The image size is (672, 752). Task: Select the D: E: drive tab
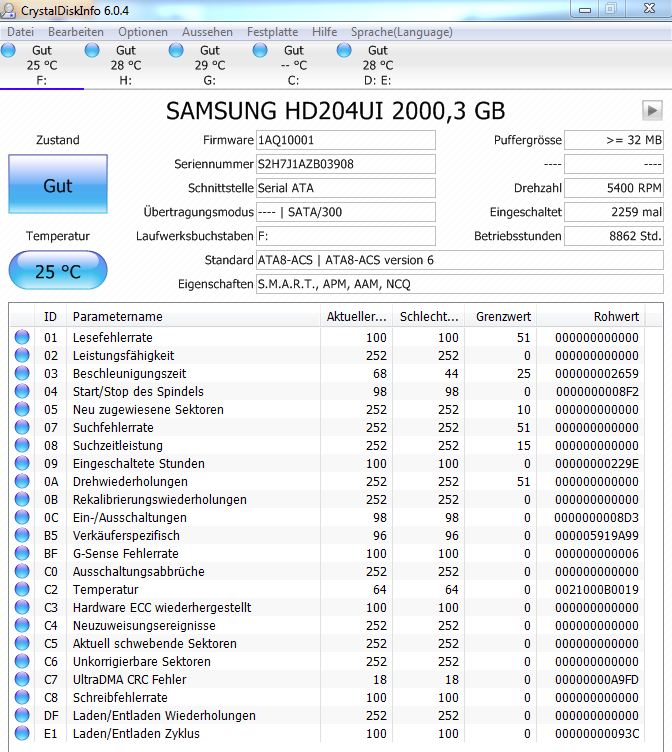tap(377, 65)
